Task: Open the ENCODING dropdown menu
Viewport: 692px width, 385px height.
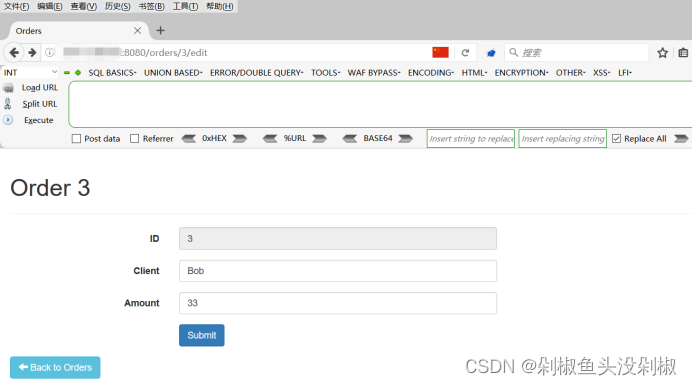Action: click(431, 72)
